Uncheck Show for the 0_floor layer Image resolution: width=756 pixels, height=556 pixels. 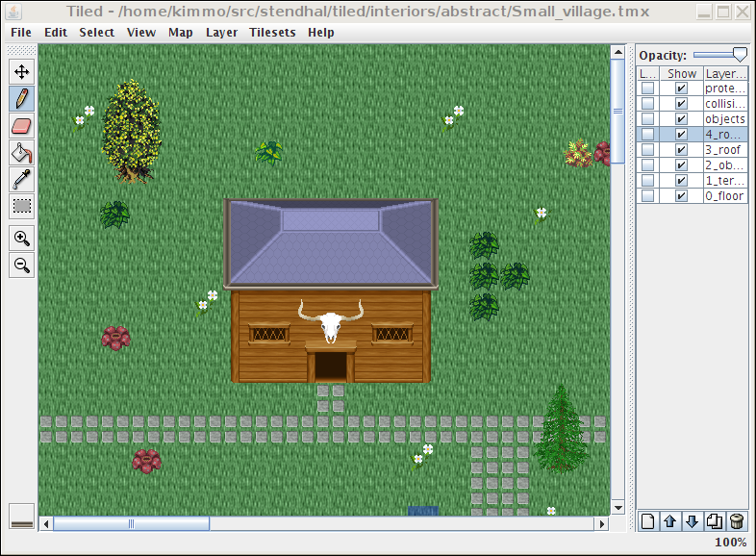682,196
